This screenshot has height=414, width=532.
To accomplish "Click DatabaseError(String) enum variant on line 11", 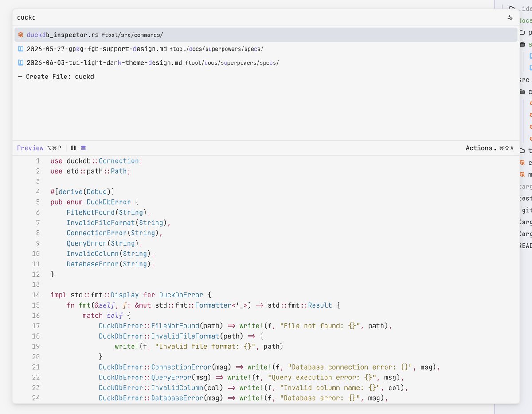I will coord(111,264).
